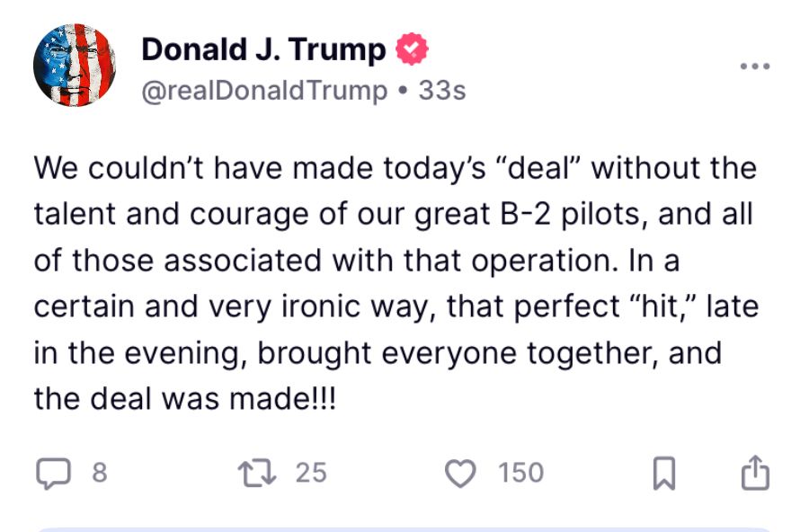The height and width of the screenshot is (532, 809).
Task: Click the like count 150
Action: point(521,474)
